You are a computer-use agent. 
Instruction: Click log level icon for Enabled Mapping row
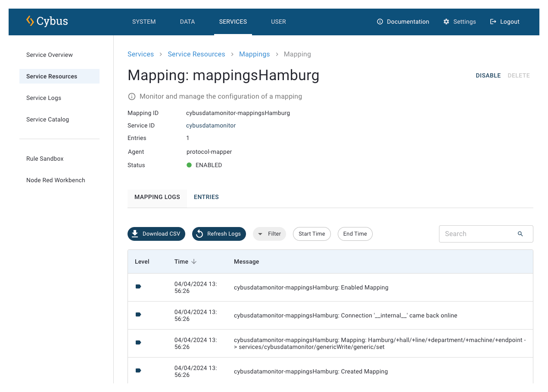(x=138, y=286)
